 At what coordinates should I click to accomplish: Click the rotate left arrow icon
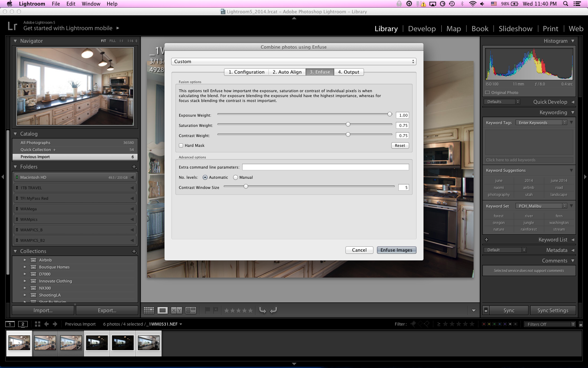pos(262,310)
